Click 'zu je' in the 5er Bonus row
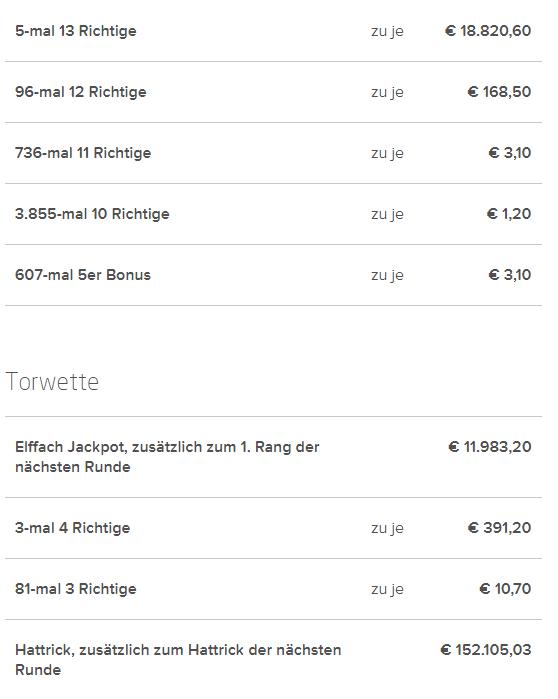Viewport: 558px width, 699px height. tap(387, 275)
